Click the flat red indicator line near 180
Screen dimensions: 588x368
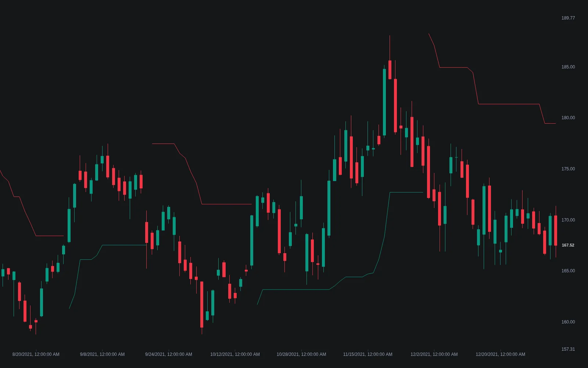(550, 123)
